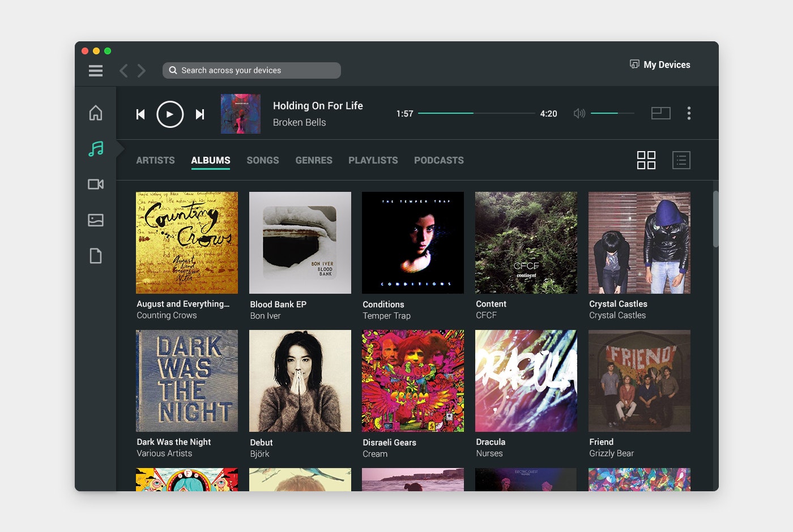Click the Nurses artist text
The image size is (793, 532).
pos(489,453)
